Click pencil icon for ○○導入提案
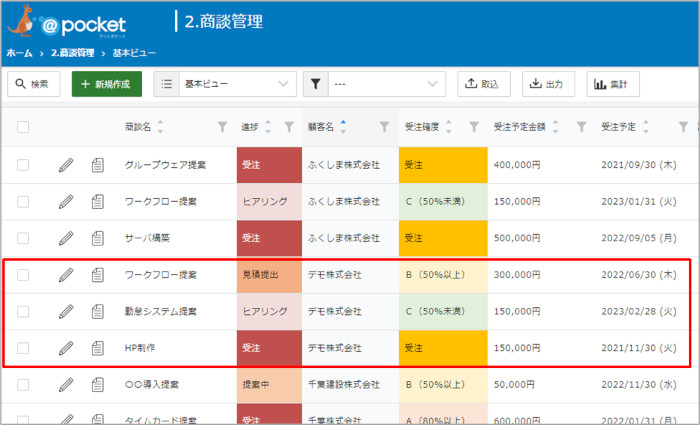The height and width of the screenshot is (425, 700). (66, 385)
